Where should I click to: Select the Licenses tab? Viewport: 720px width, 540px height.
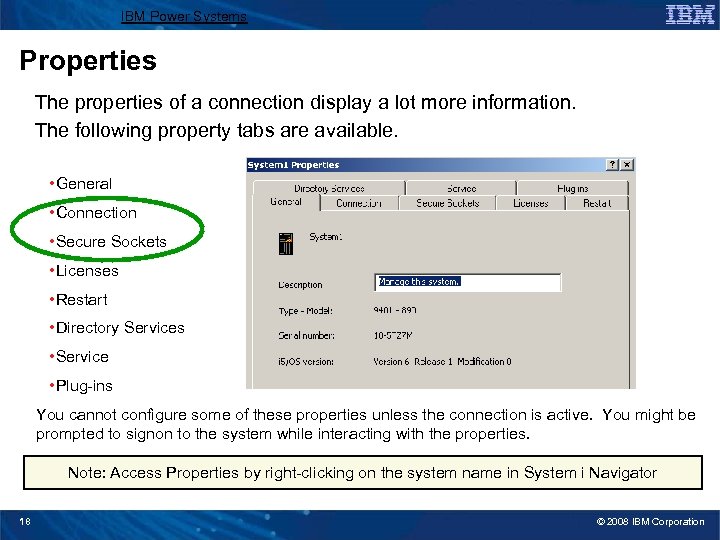tap(530, 203)
